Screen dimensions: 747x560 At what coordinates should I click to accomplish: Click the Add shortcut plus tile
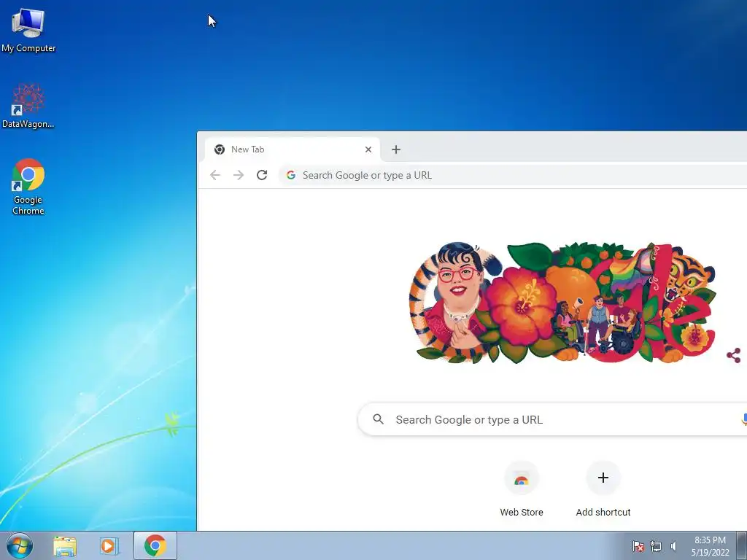click(603, 478)
